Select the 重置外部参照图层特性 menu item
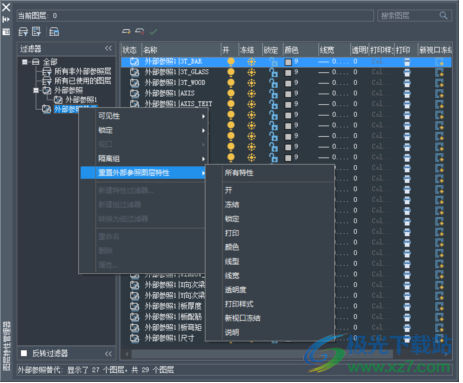The image size is (463, 383). point(143,173)
